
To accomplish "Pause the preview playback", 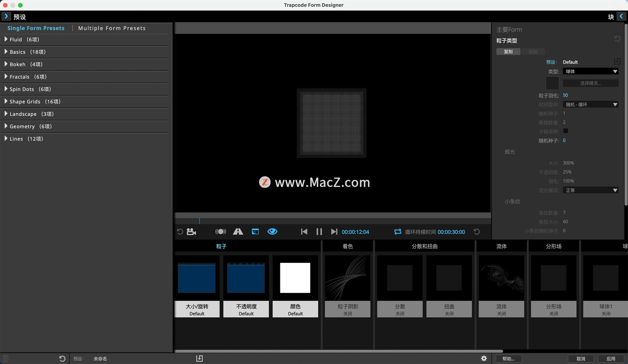I will pyautogui.click(x=319, y=232).
